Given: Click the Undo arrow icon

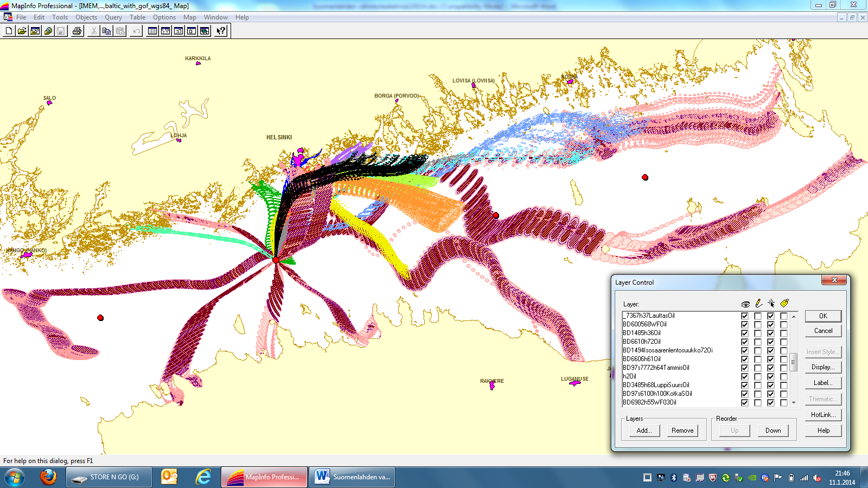Looking at the screenshot, I should [136, 31].
